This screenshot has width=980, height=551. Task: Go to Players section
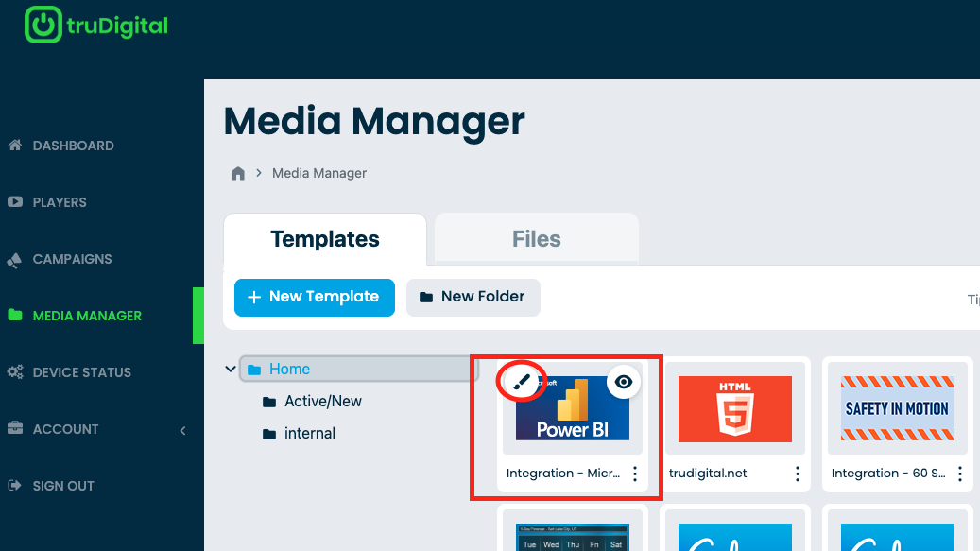(60, 202)
